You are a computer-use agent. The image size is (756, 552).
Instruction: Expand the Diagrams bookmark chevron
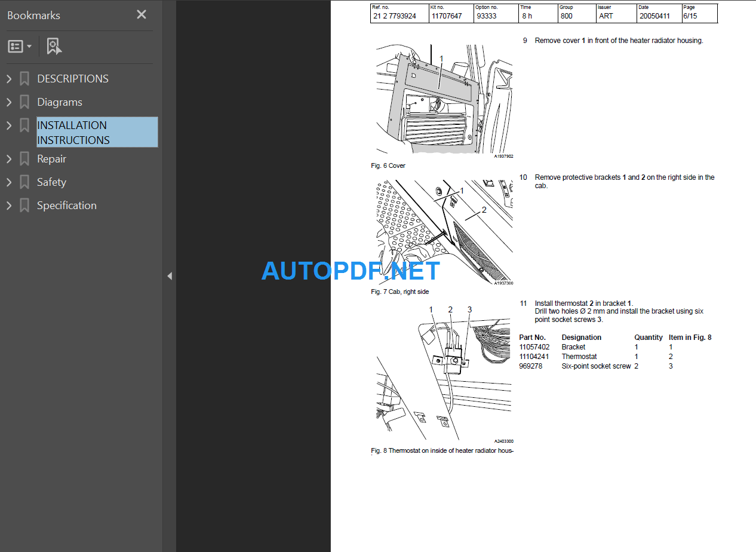click(x=9, y=102)
